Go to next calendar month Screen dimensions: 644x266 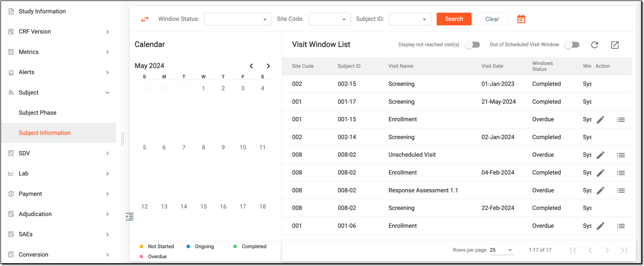point(268,66)
